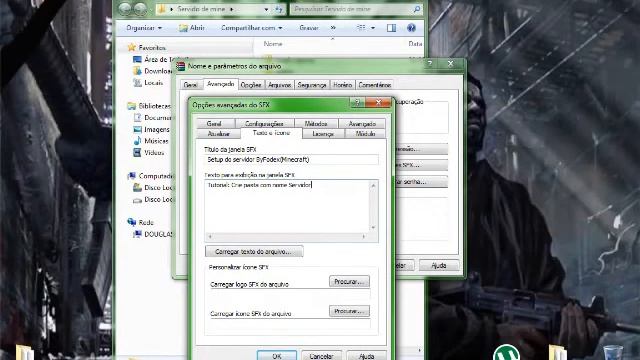Image resolution: width=640 pixels, height=360 pixels.
Task: Open the Compartilhar com dropdown
Action: point(251,28)
